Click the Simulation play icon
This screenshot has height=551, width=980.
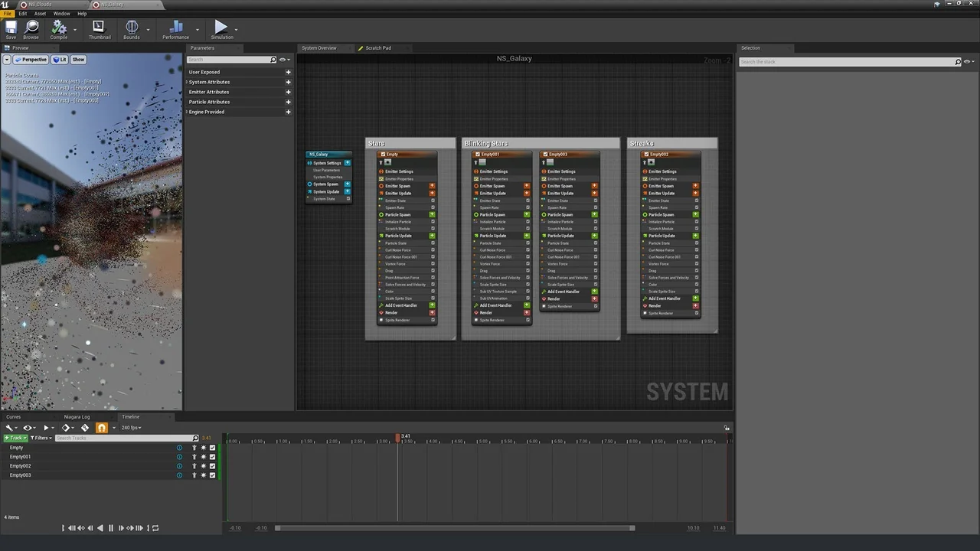221,28
